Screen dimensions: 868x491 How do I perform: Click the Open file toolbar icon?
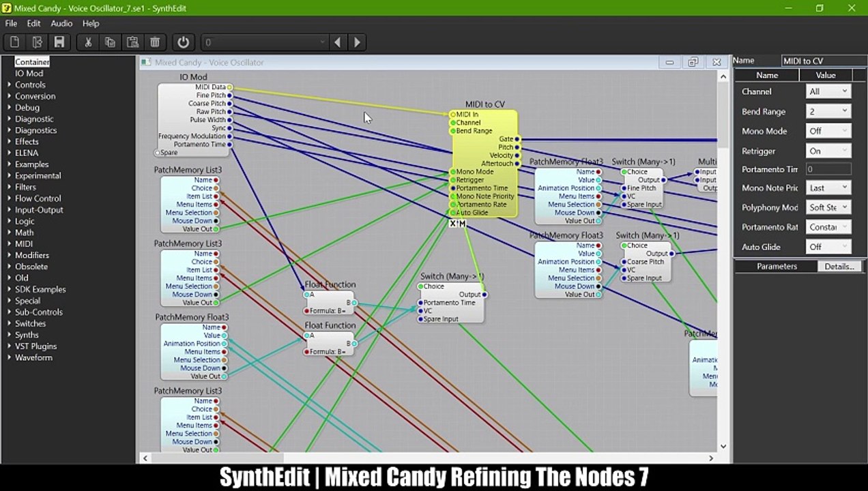coord(37,42)
